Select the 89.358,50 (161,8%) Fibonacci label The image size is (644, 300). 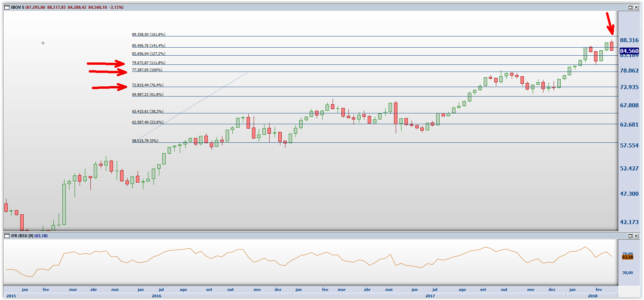click(x=148, y=34)
